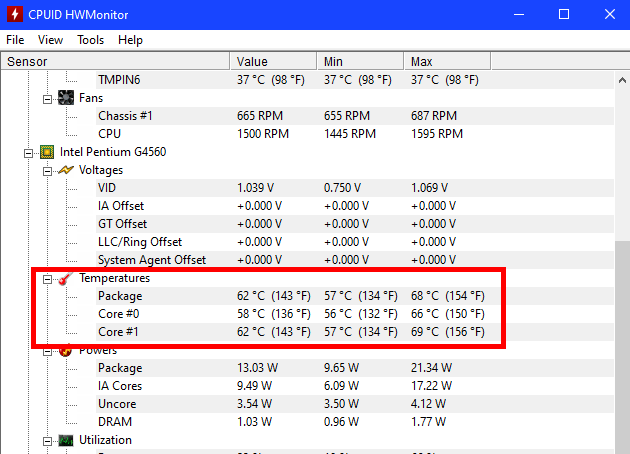
Task: Minimize the HWMonitor window
Action: (519, 14)
